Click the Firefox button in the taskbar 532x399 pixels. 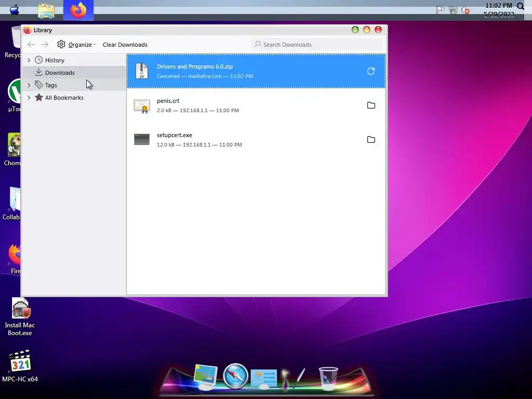(x=78, y=10)
